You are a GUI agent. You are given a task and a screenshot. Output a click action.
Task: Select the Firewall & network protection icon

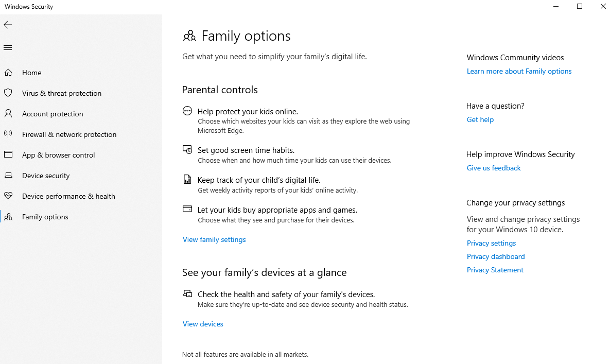pyautogui.click(x=7, y=134)
